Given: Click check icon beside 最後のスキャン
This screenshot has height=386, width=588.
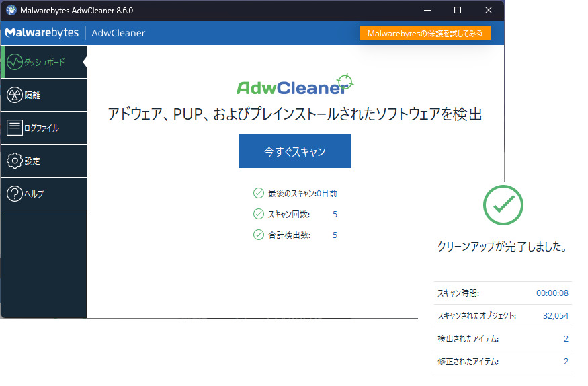Looking at the screenshot, I should click(258, 193).
